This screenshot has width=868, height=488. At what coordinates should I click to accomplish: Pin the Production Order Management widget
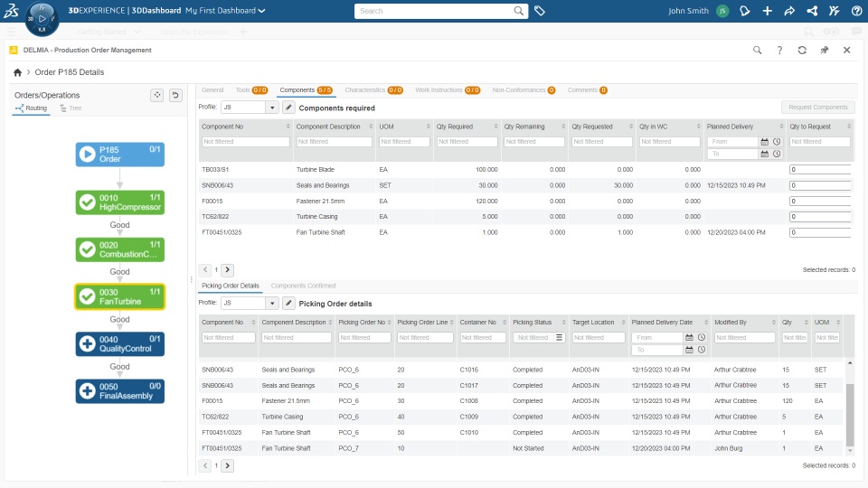[x=825, y=50]
